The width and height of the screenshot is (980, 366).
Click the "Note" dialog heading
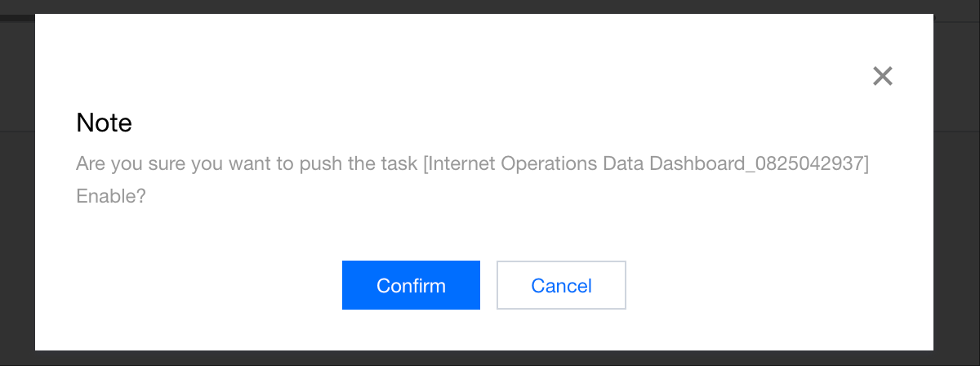pos(104,123)
